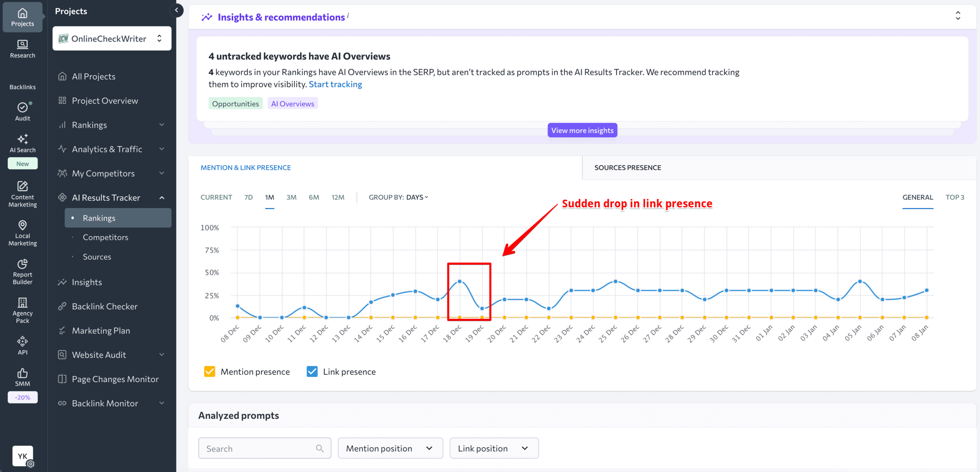The width and height of the screenshot is (980, 472).
Task: Switch to the SOURCES PRESENCE tab
Action: [x=627, y=168]
